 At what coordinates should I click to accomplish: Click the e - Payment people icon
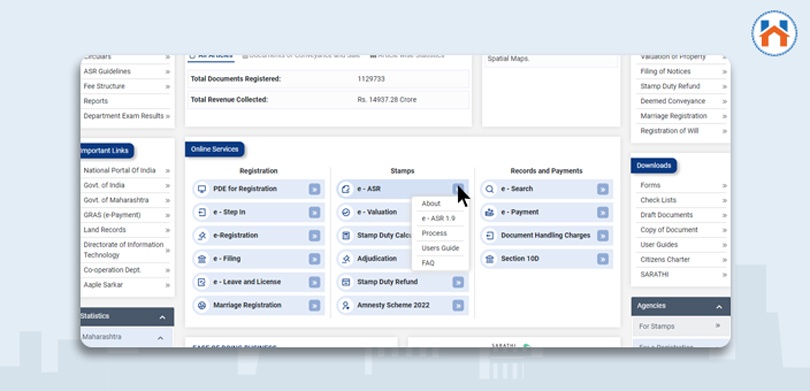tap(489, 212)
